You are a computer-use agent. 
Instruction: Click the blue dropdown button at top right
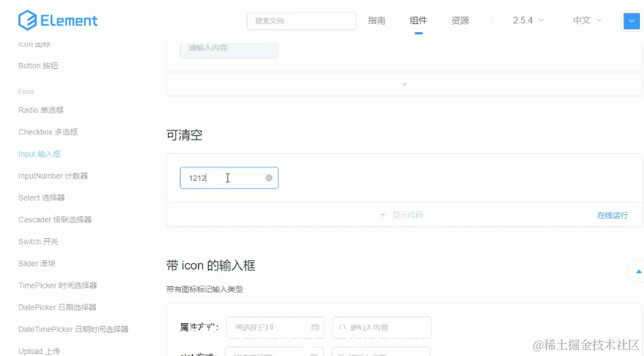tap(631, 21)
